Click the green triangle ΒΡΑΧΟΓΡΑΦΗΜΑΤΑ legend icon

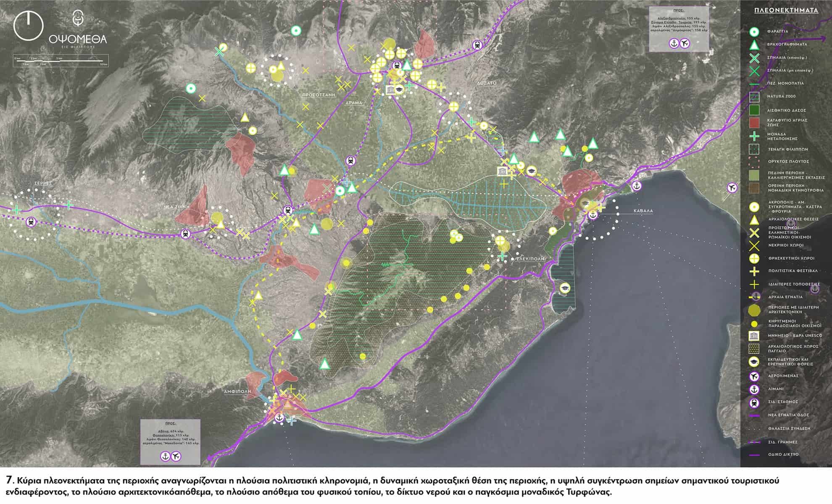(x=754, y=45)
